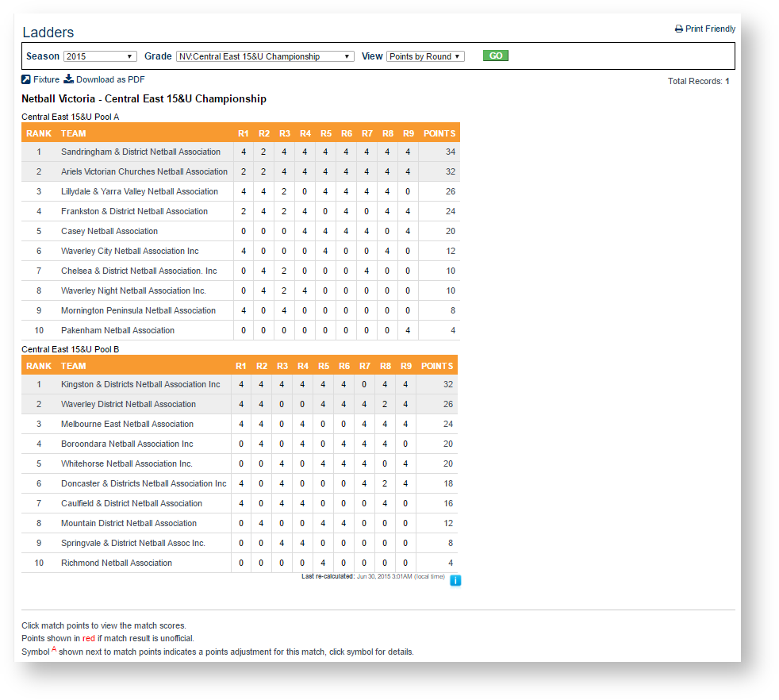Screen dimensions: 779x700
Task: Click the Last re-calculated timestamp text
Action: [x=373, y=577]
